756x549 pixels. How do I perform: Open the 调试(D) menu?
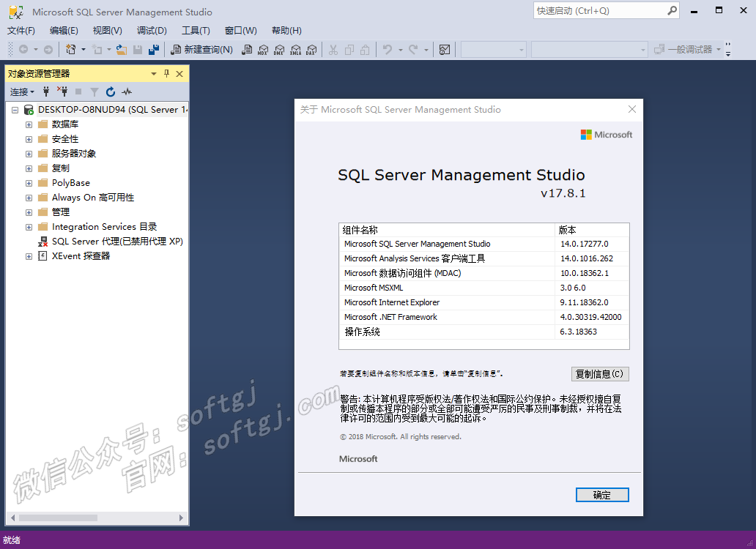click(152, 31)
